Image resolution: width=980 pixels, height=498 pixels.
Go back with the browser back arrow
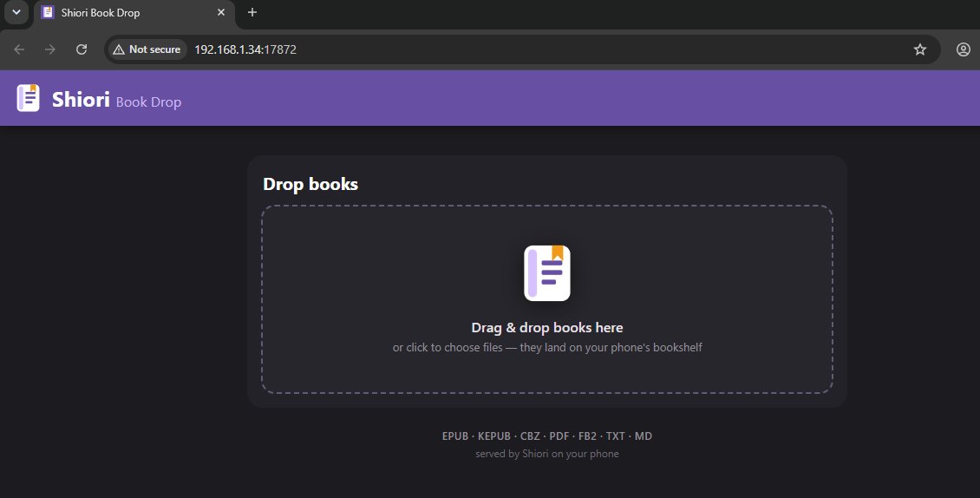pos(19,49)
